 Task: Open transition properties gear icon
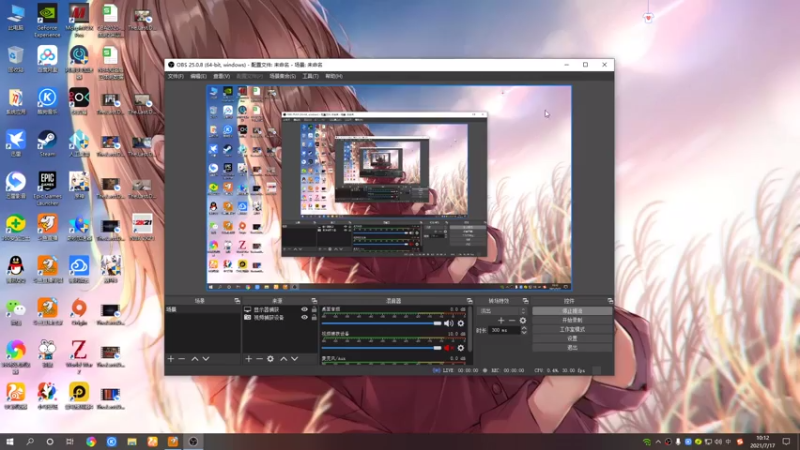(x=522, y=320)
